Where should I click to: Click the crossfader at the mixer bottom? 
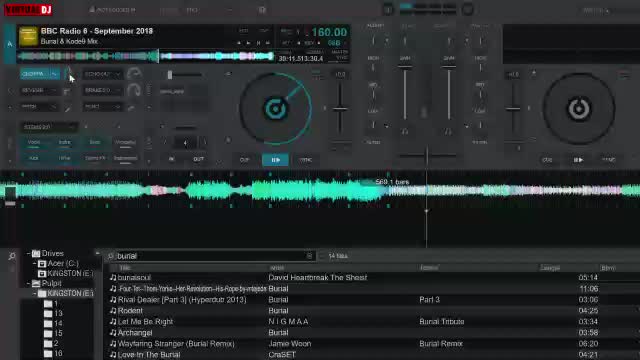pos(427,155)
